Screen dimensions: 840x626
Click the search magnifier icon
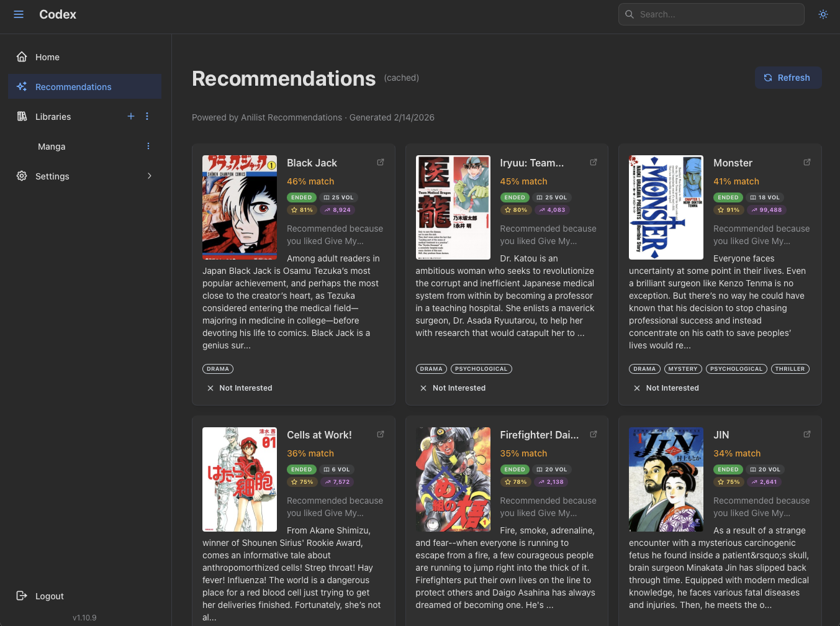click(629, 14)
